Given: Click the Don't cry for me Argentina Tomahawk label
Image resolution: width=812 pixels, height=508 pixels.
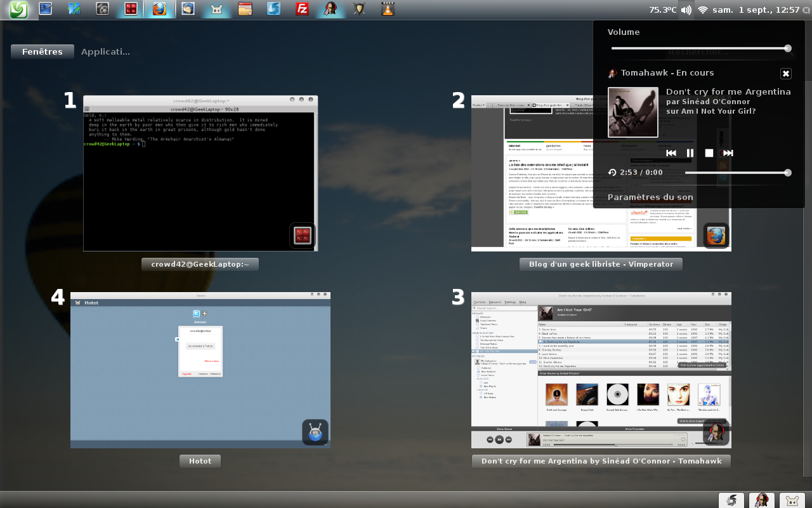Looking at the screenshot, I should click(601, 461).
